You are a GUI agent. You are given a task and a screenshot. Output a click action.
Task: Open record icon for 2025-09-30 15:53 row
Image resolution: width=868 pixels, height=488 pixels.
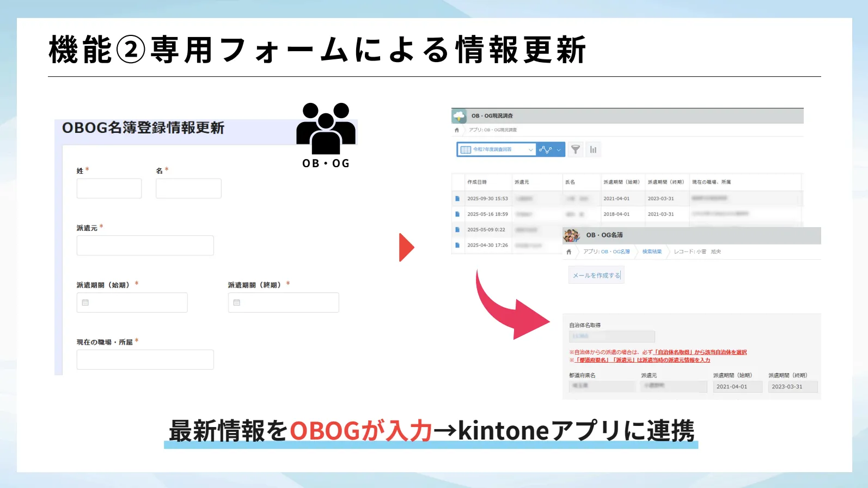[457, 199]
